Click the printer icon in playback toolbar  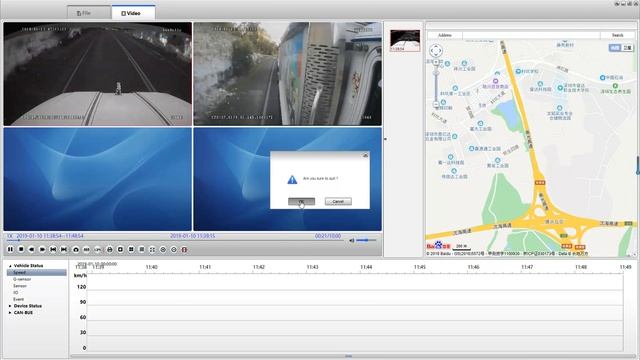point(109,249)
